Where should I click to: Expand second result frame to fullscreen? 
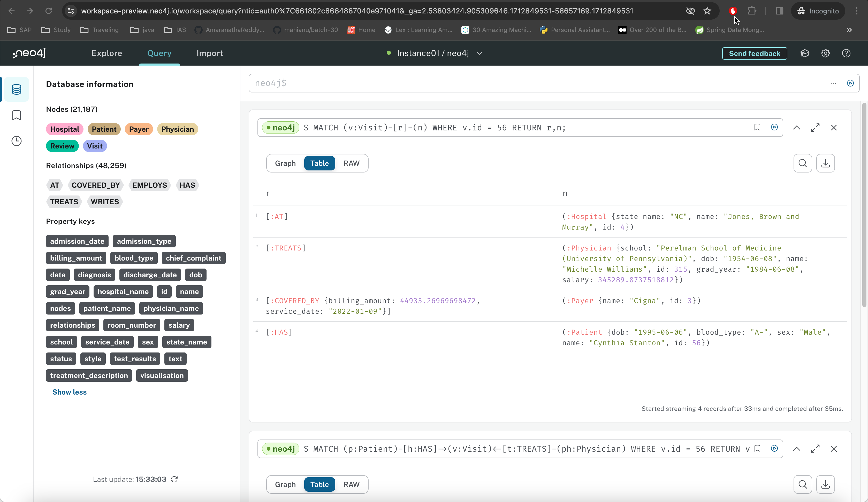815,449
